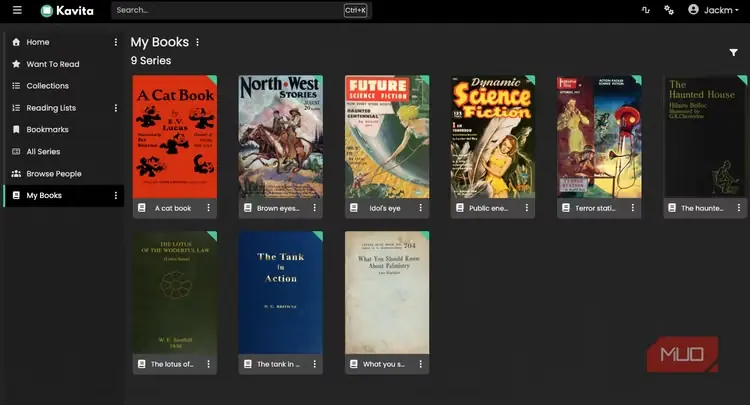Open North West Stories cover
The height and width of the screenshot is (405, 750).
point(281,137)
